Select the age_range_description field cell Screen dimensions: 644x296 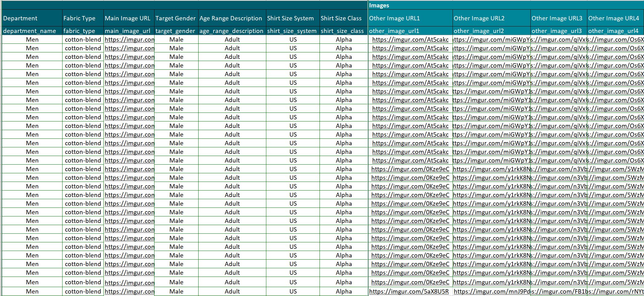coord(232,31)
